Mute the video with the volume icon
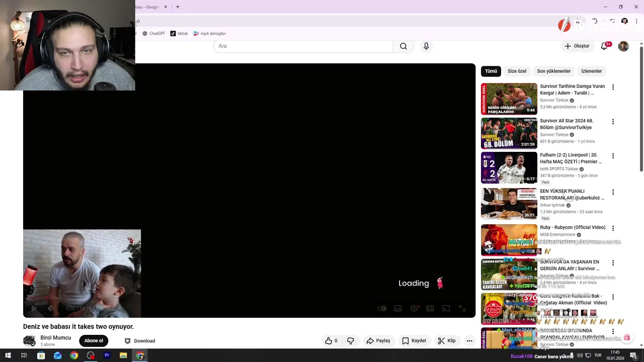Screen dimensions: 644x362 point(51,308)
